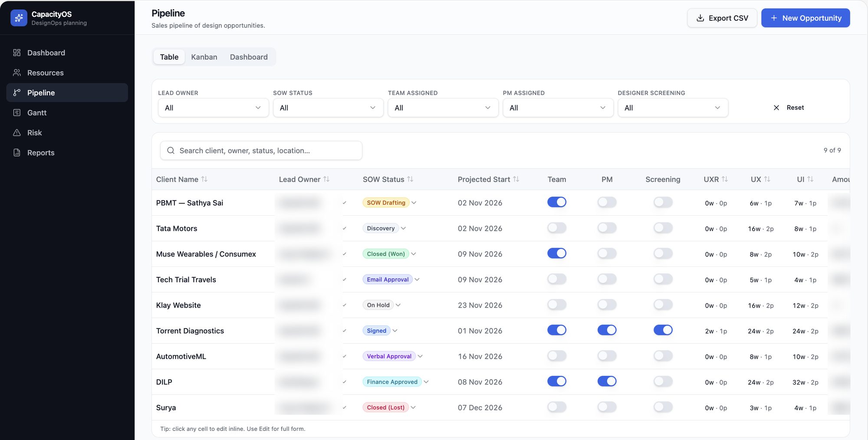Open the SOW Status filter dropdown
This screenshot has height=440, width=868.
[x=328, y=108]
